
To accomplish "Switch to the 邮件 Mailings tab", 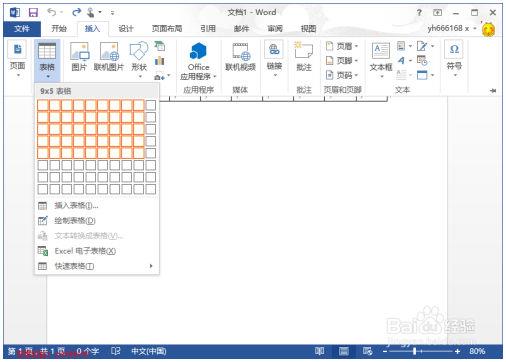I will (242, 29).
